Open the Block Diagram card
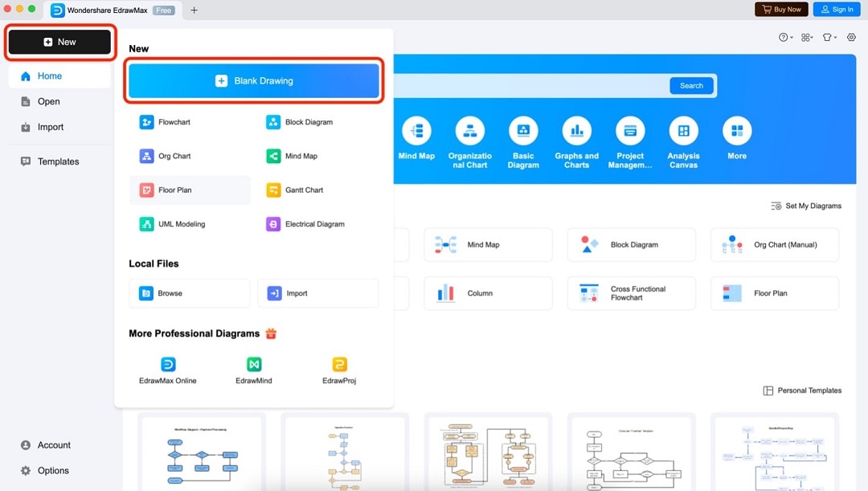 point(632,244)
